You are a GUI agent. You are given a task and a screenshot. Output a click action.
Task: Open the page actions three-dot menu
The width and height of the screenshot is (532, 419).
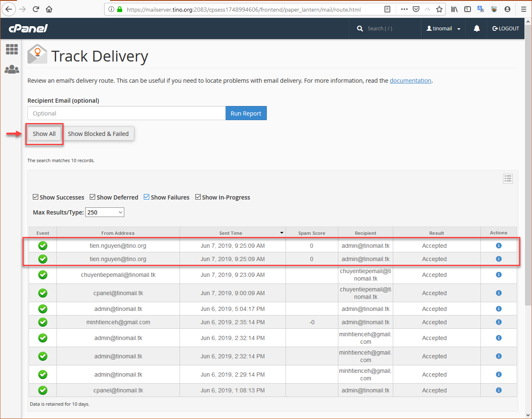click(x=404, y=9)
